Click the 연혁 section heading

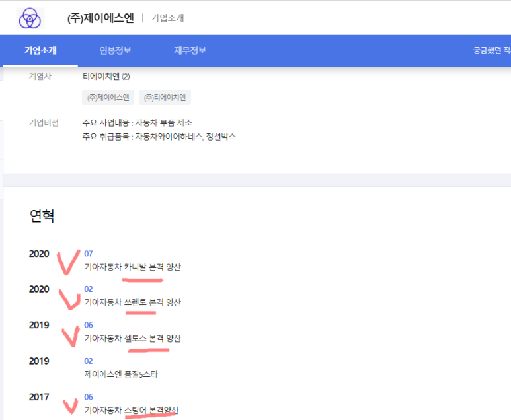42,216
